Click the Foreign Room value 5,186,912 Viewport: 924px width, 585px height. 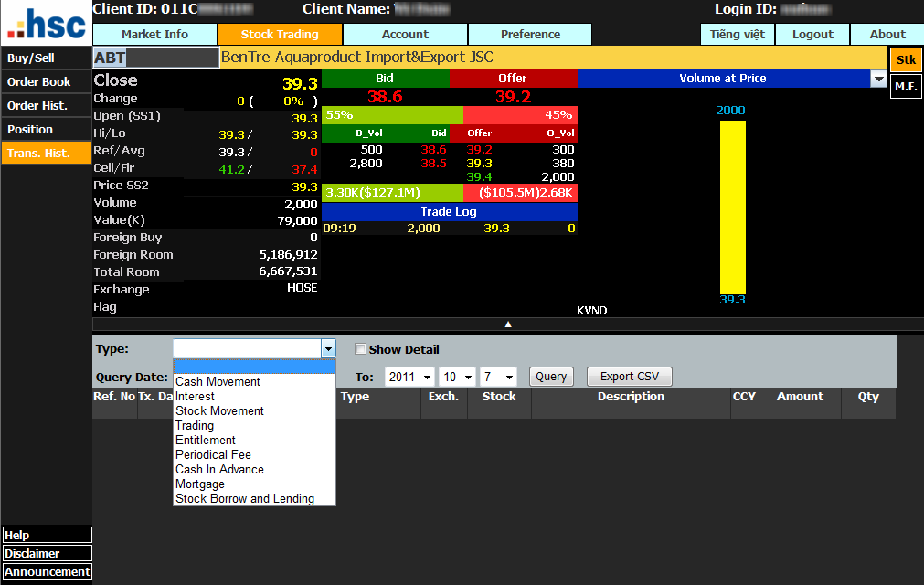288,254
